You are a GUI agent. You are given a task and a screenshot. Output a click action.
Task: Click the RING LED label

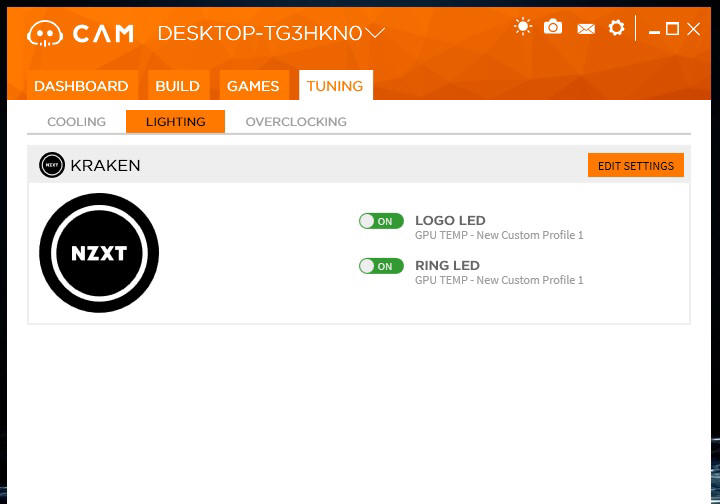(447, 265)
